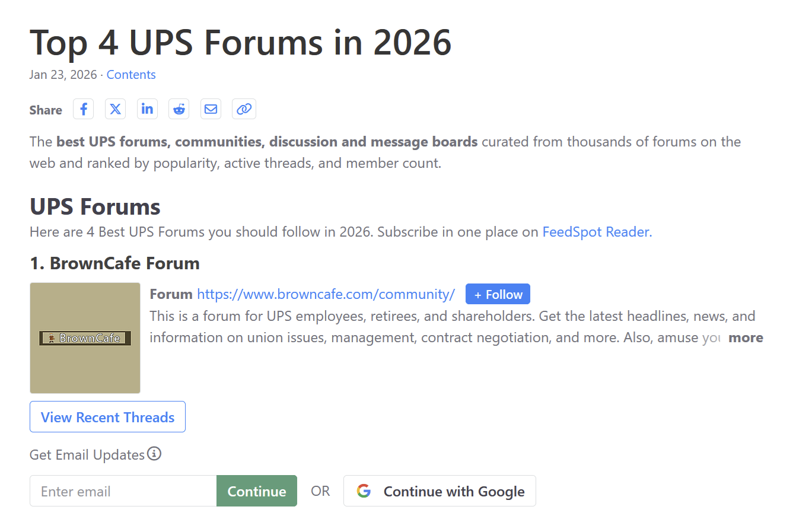This screenshot has height=532, width=806.
Task: Share via the email envelope icon
Action: tap(211, 109)
